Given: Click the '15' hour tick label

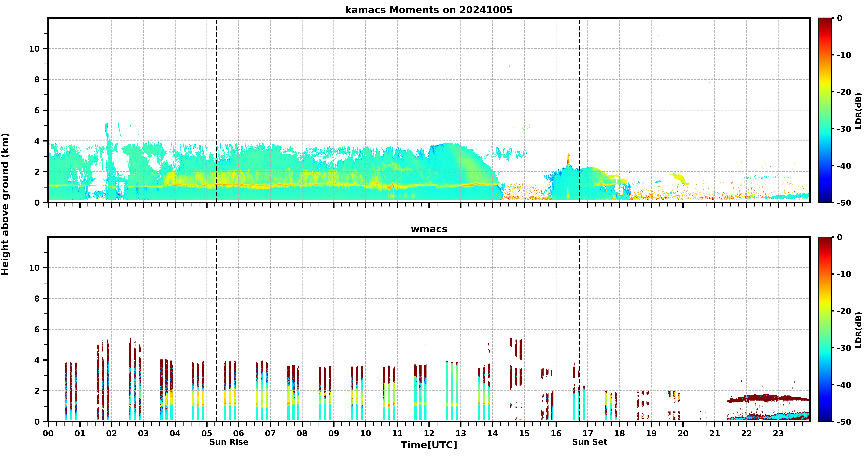Looking at the screenshot, I should coord(524,433).
